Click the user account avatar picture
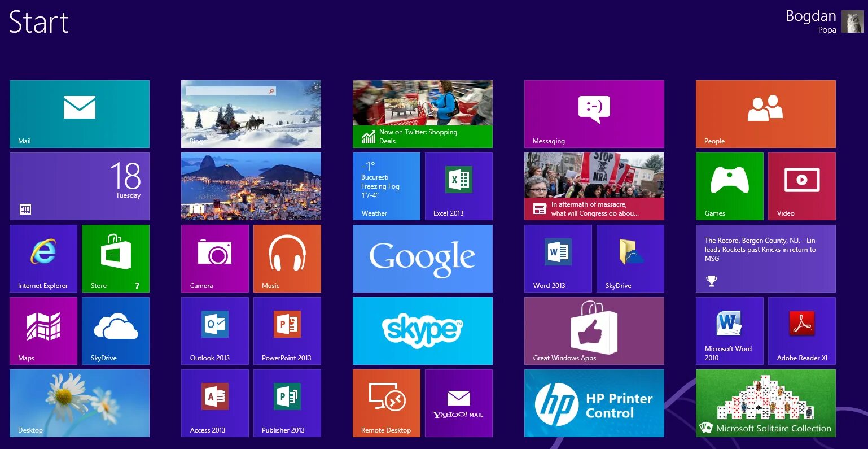868x449 pixels. click(853, 21)
